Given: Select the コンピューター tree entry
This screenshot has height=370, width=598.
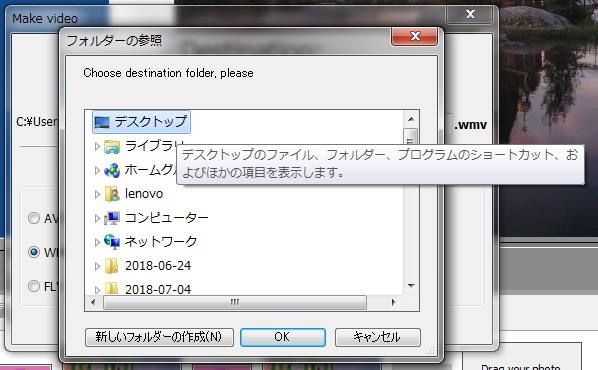Looking at the screenshot, I should 166,218.
